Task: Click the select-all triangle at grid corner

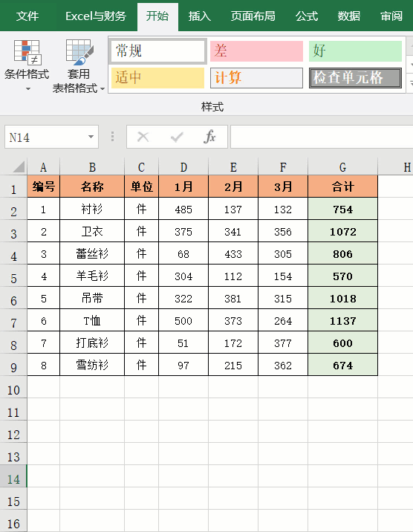Action: (18, 167)
